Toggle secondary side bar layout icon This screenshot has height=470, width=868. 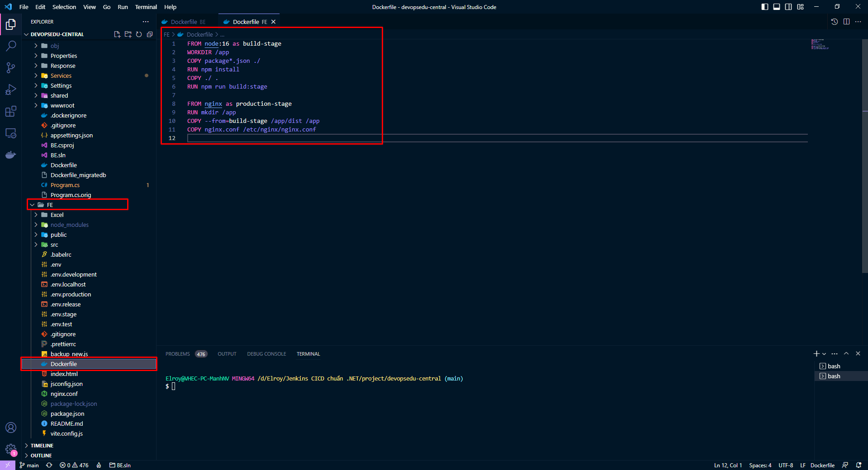(788, 7)
